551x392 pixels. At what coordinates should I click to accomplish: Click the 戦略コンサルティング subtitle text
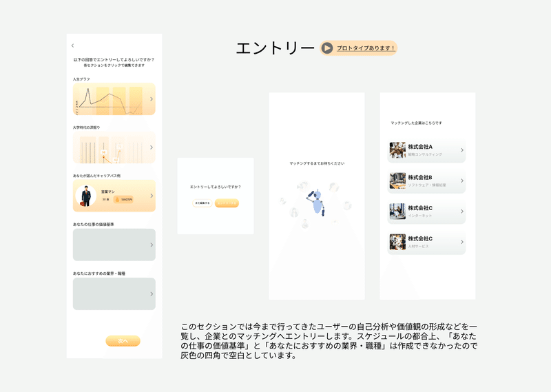tap(425, 155)
